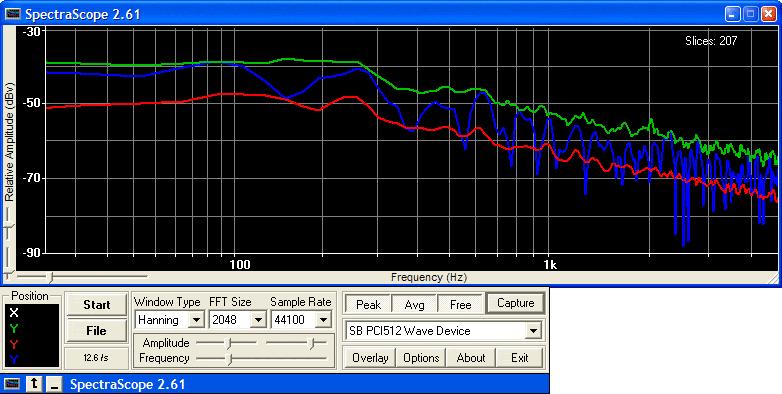
Task: Click the up-arrow icon in lower title bar
Action: click(34, 384)
